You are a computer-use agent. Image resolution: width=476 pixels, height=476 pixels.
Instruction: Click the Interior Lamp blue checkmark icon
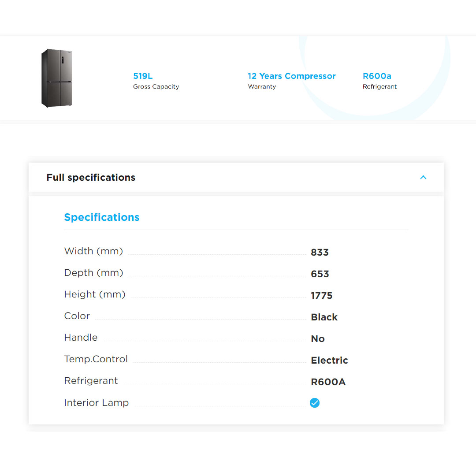[x=315, y=403]
